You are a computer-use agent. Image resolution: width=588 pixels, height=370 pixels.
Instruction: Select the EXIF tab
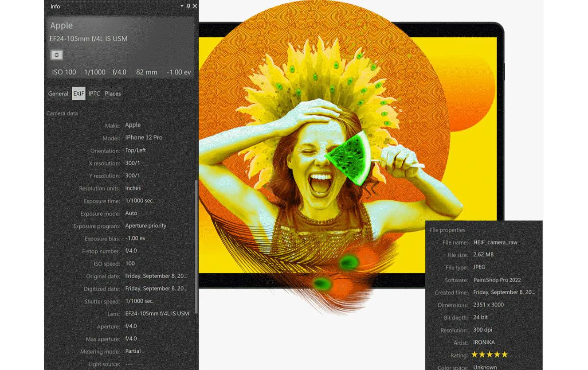[78, 93]
